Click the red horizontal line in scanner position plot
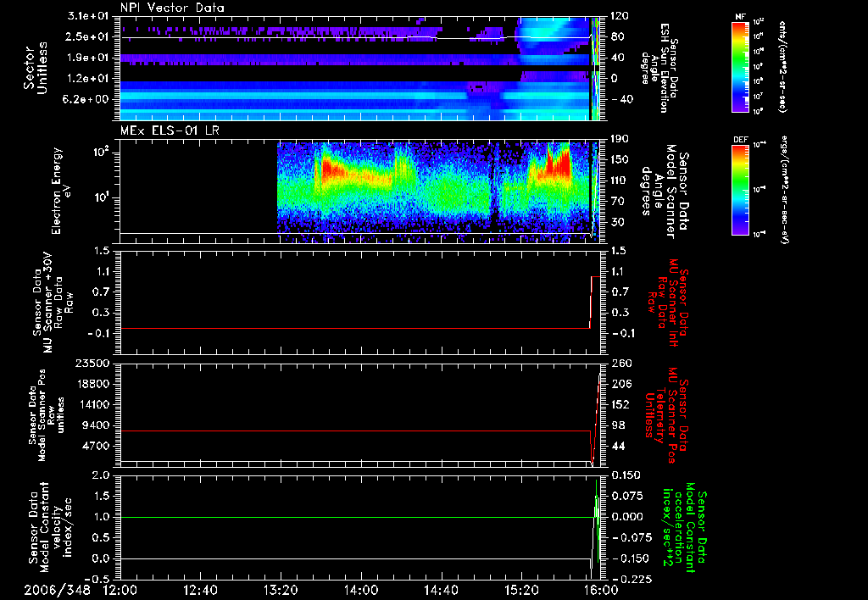The image size is (868, 600). [339, 431]
